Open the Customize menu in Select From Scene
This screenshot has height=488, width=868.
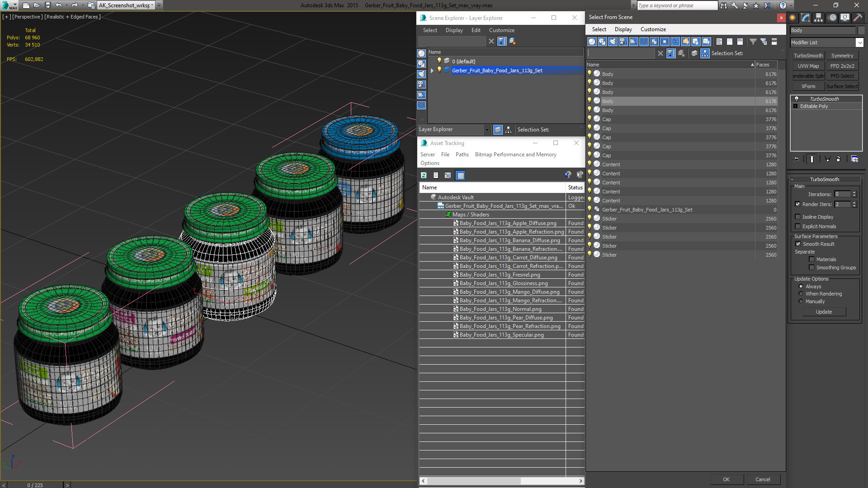click(x=653, y=29)
